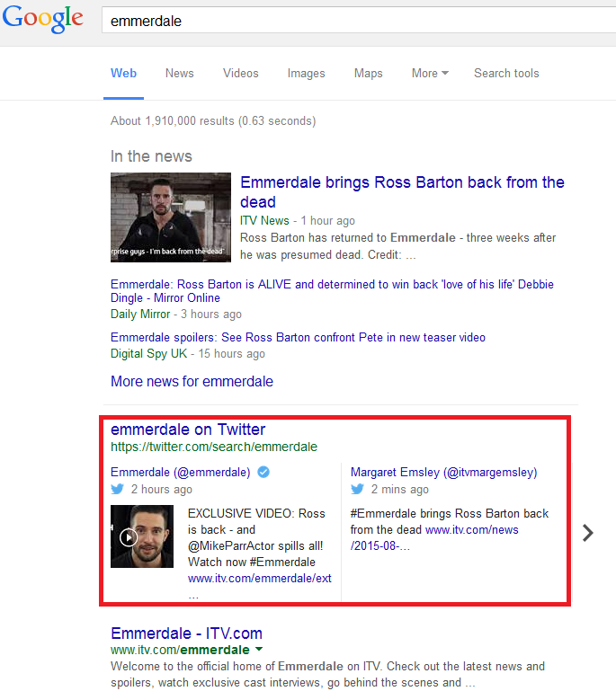Click the www.itv.com/emmerdale green URL text

click(x=180, y=650)
